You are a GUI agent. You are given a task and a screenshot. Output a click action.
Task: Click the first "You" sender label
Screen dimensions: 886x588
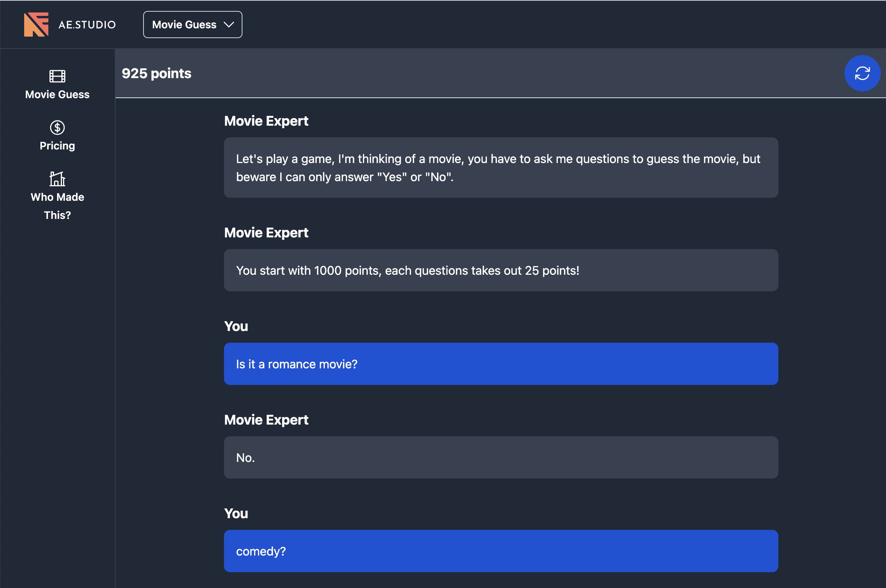(x=236, y=326)
